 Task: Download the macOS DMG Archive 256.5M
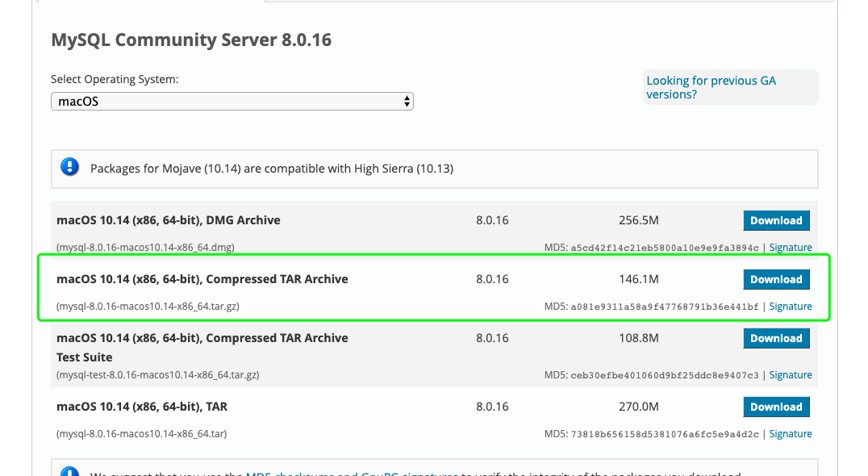pyautogui.click(x=776, y=220)
